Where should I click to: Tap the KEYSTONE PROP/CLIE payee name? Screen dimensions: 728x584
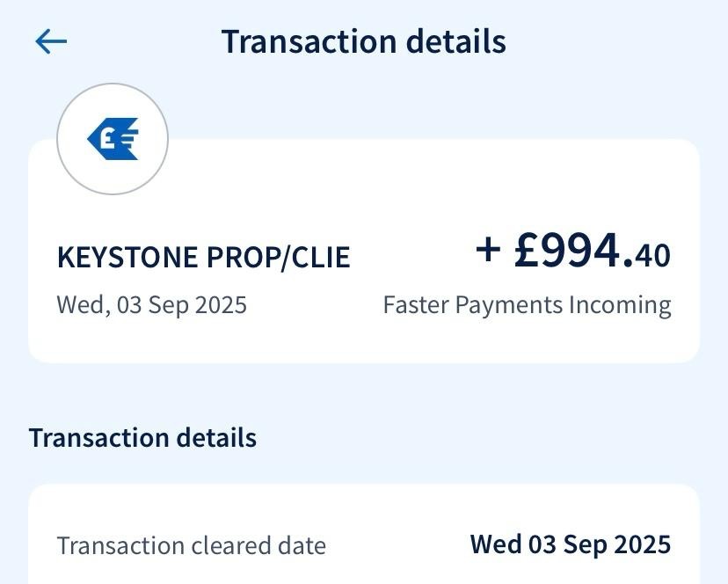(203, 257)
